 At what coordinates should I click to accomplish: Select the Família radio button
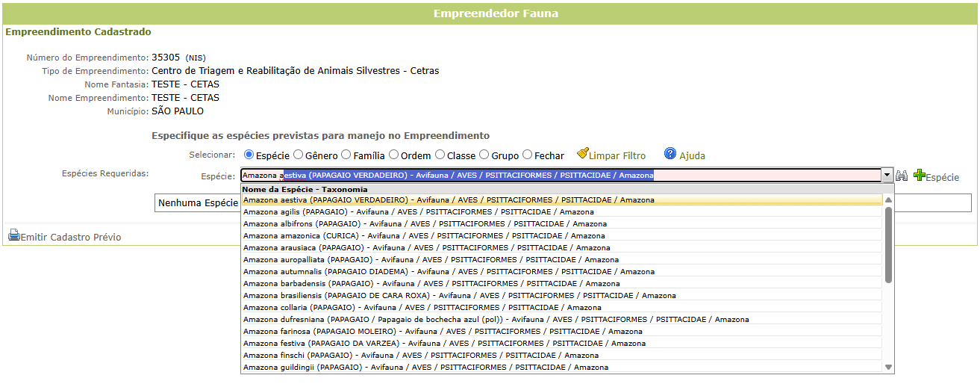(346, 155)
